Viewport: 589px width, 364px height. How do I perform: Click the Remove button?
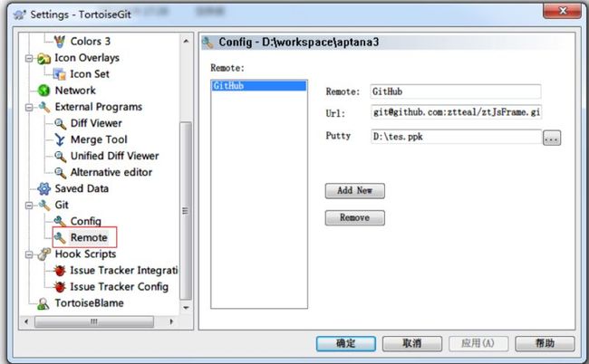pyautogui.click(x=354, y=217)
